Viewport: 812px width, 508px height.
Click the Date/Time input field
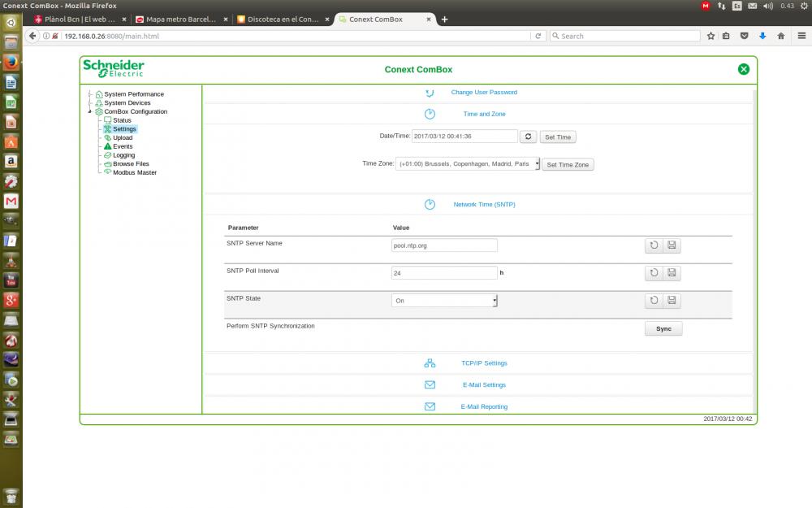click(464, 137)
